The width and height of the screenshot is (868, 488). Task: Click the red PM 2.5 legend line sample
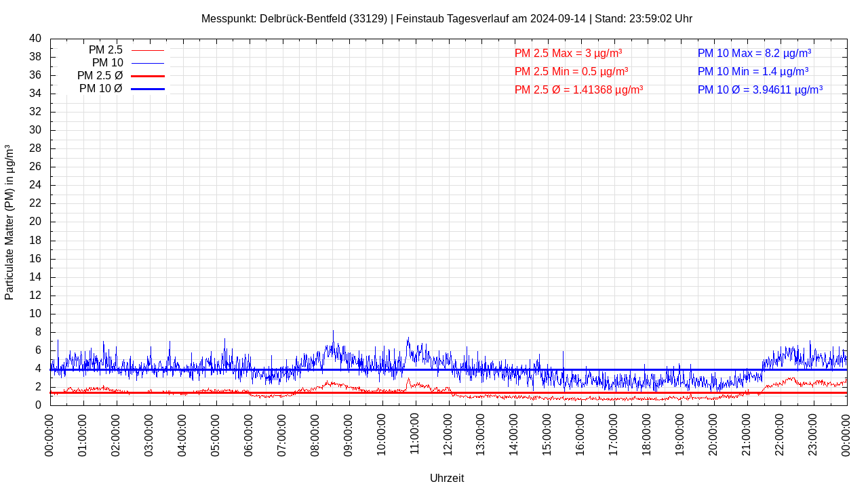pos(147,50)
